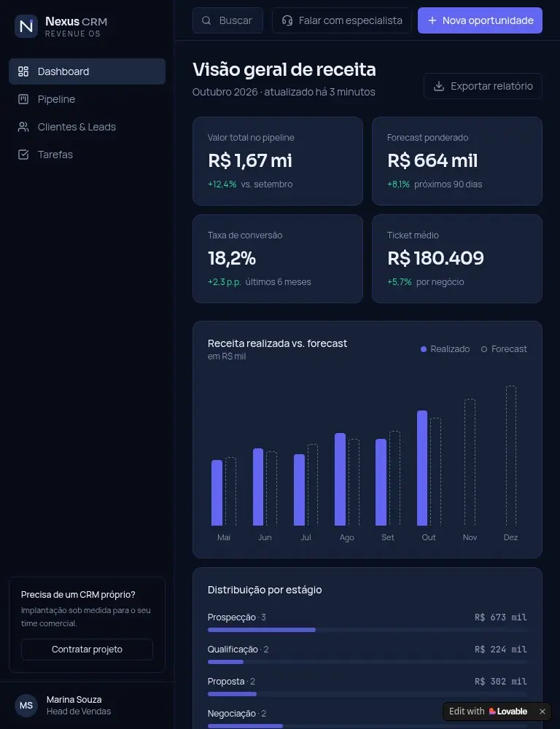Image resolution: width=560 pixels, height=729 pixels.
Task: Click the '+12,4%' change indicator
Action: 222,184
